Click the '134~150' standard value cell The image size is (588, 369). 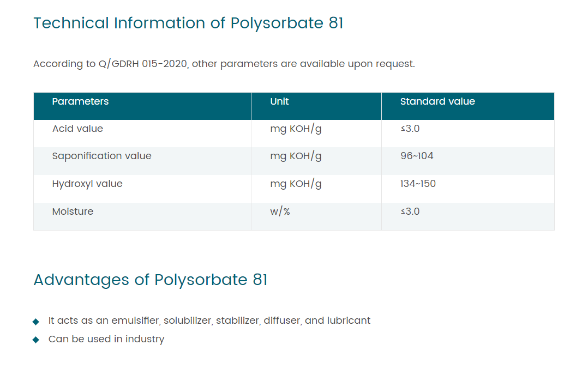click(418, 184)
